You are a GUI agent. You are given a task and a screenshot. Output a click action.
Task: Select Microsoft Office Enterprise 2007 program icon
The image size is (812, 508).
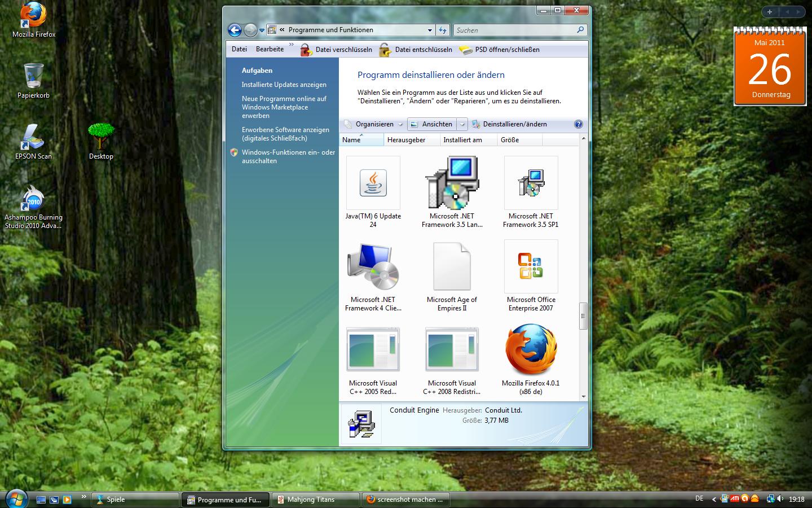pos(531,267)
